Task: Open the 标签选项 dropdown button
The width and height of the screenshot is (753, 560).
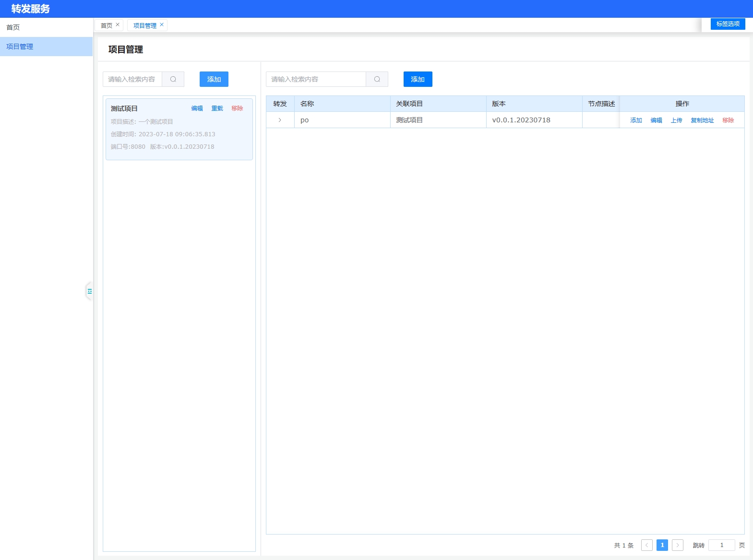Action: [x=728, y=24]
